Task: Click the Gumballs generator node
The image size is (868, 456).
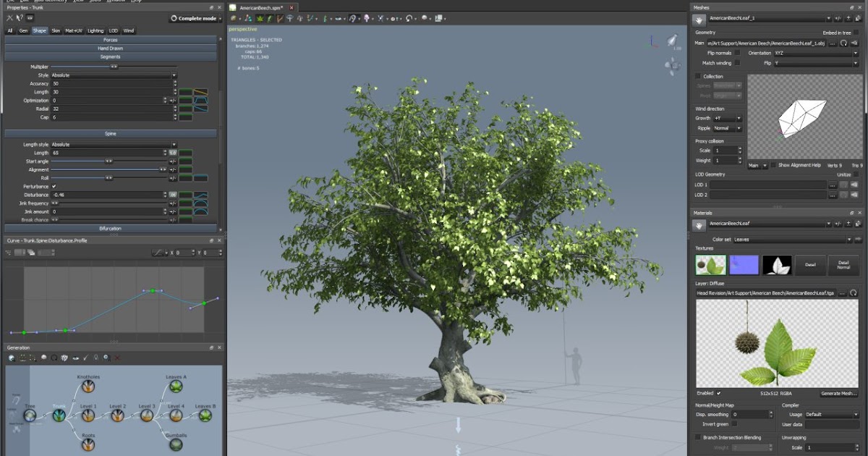Action: 176,444
